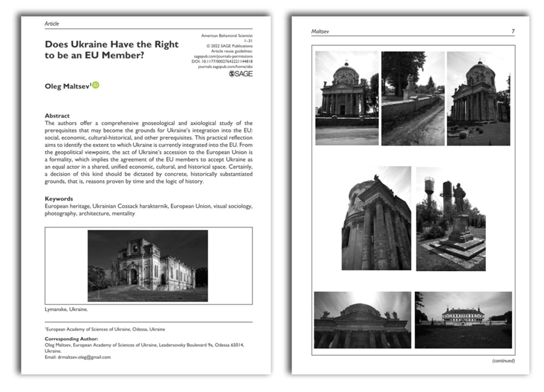Viewport: 544px width, 392px height.
Task: Click the Abstract heading
Action: click(x=57, y=116)
